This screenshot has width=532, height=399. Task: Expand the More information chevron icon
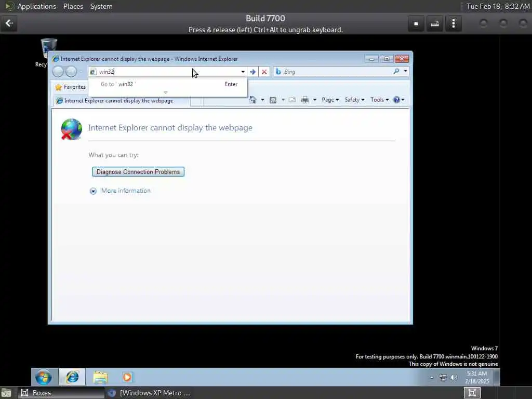pos(94,191)
